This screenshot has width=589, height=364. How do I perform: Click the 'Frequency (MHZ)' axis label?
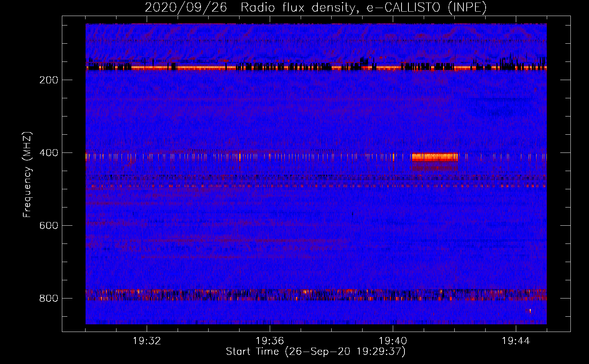pyautogui.click(x=27, y=175)
